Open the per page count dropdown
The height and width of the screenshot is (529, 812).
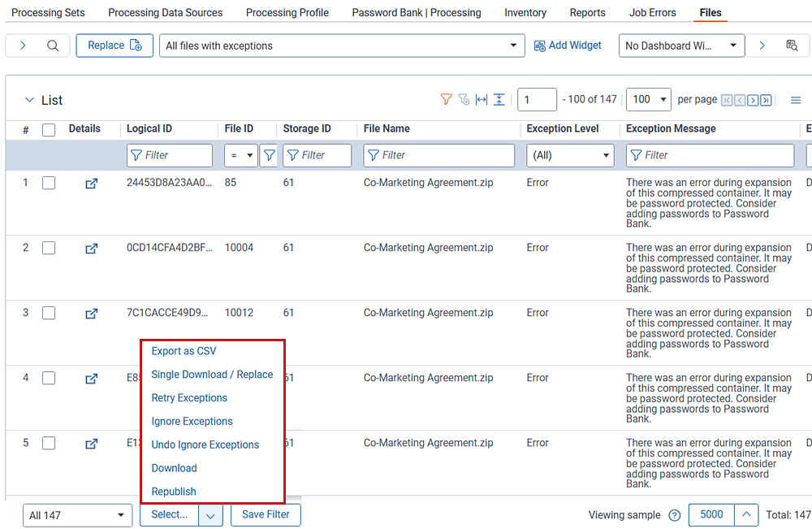pos(648,99)
